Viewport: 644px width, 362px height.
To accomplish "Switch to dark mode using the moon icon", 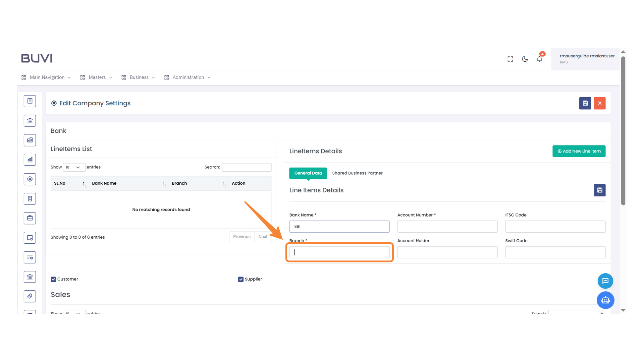I will [x=525, y=59].
